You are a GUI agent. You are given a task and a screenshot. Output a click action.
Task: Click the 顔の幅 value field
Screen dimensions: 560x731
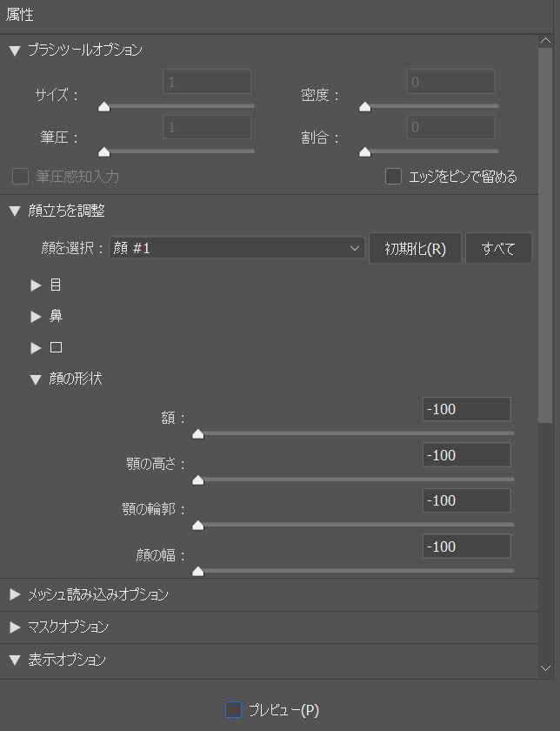466,547
